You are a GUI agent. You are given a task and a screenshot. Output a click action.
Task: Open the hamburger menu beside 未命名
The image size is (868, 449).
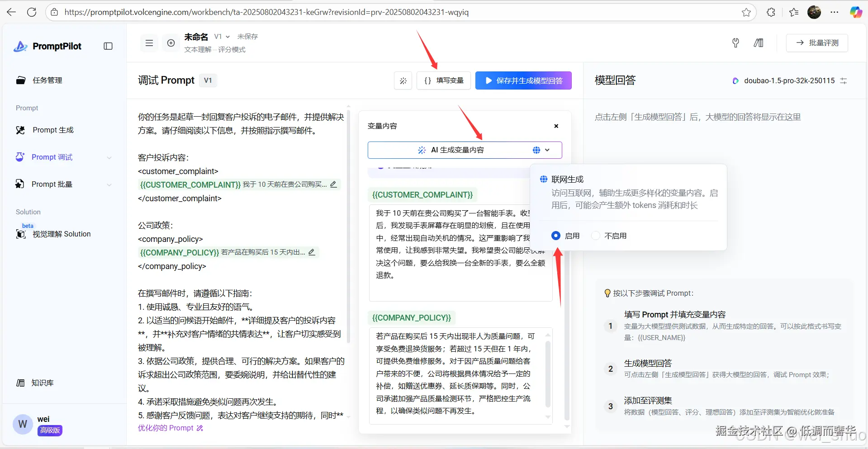(x=149, y=43)
